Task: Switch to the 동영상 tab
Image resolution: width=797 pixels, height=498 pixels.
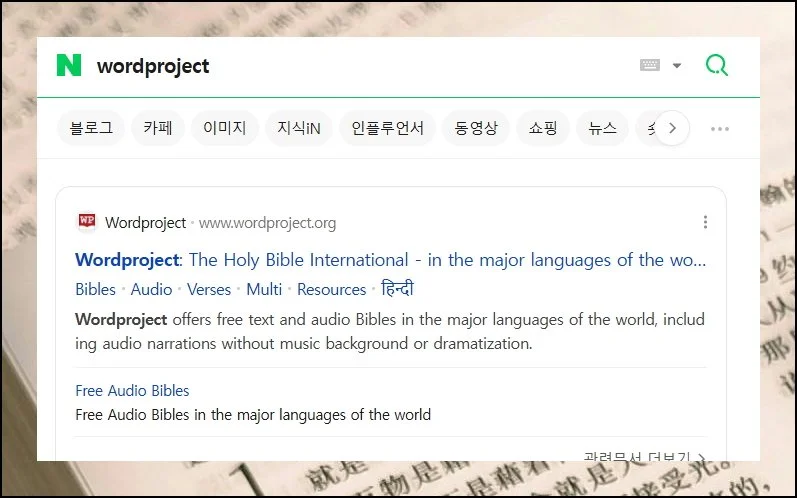Action: tap(475, 128)
